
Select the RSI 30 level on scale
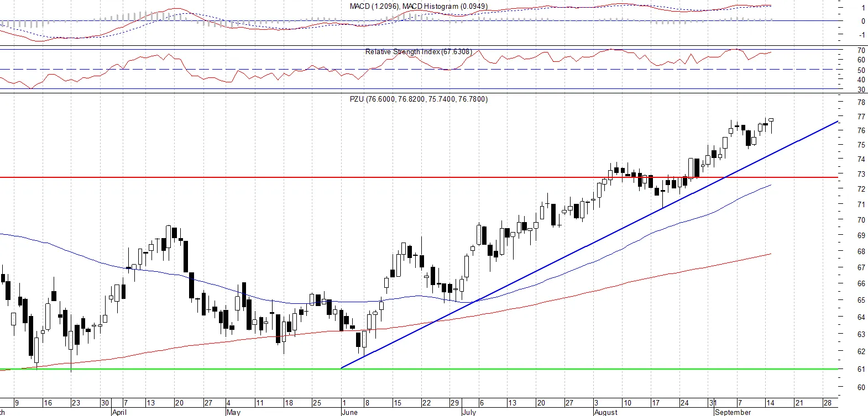click(861, 90)
